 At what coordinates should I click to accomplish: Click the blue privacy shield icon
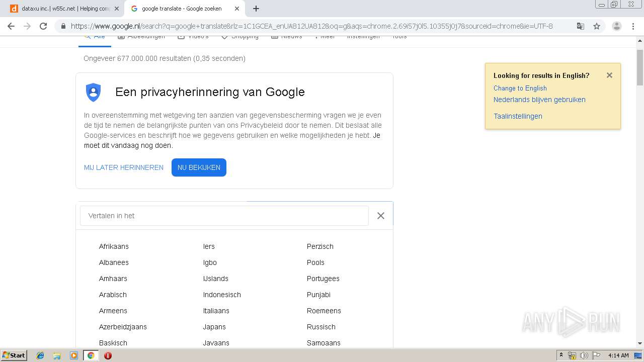[94, 93]
